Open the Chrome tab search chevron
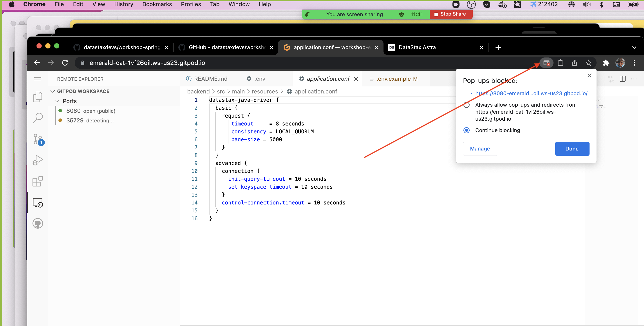The height and width of the screenshot is (326, 644). pyautogui.click(x=634, y=47)
